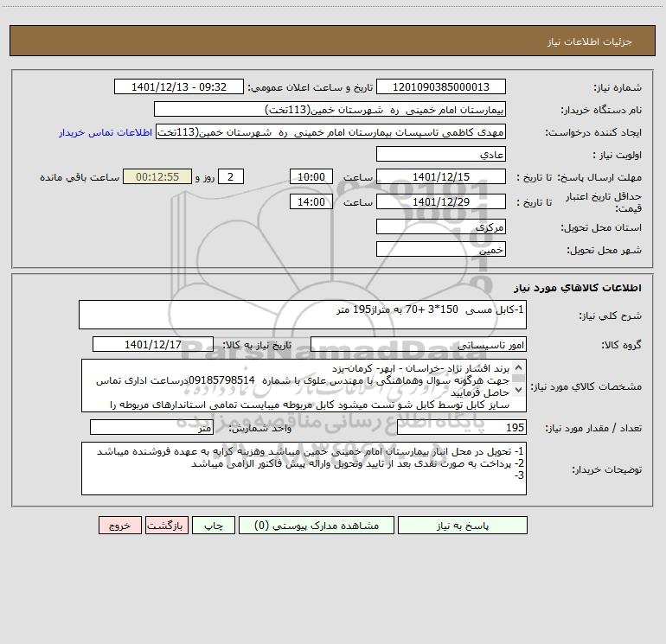
Task: Click delivery city field خمین
Action: [x=441, y=249]
